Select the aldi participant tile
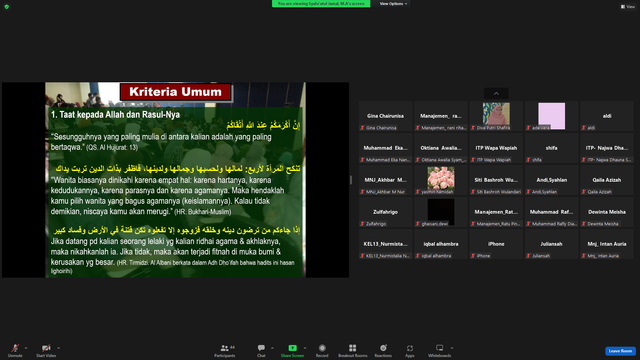The image size is (640, 360). (x=607, y=116)
